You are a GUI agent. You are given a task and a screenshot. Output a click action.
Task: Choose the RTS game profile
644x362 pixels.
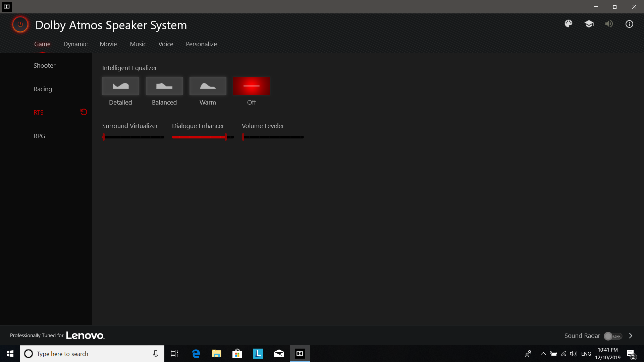tap(39, 112)
